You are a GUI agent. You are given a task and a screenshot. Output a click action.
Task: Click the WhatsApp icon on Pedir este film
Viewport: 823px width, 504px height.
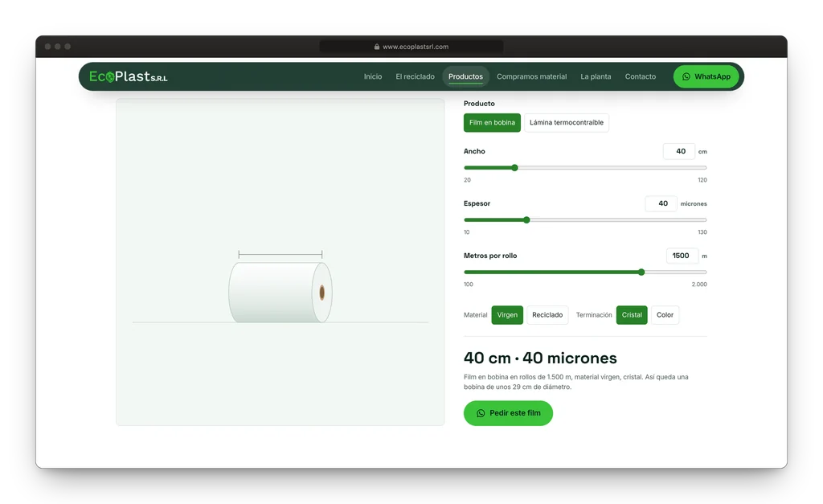[x=481, y=413]
